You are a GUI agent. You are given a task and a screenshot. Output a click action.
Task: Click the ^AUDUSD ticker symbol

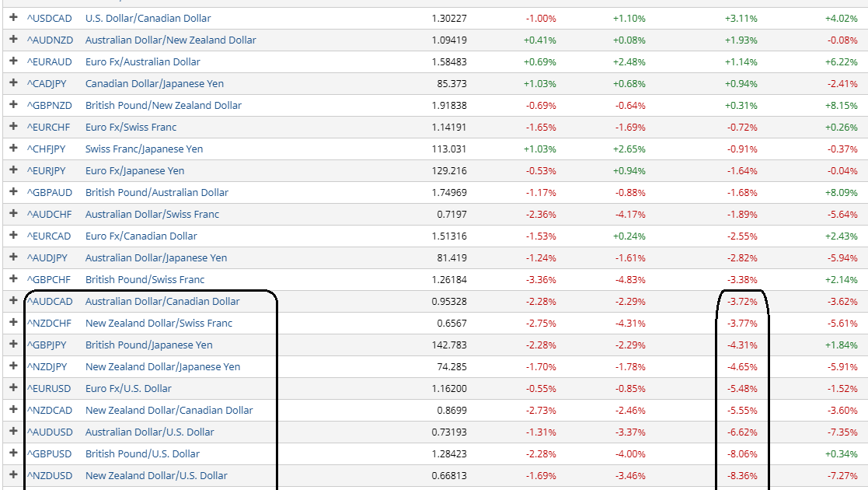pos(50,432)
